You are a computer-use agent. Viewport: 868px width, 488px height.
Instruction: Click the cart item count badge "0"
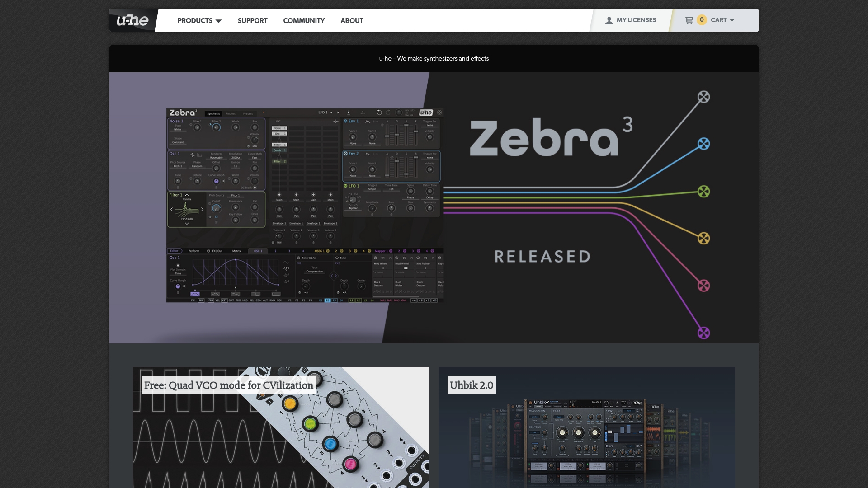click(702, 20)
